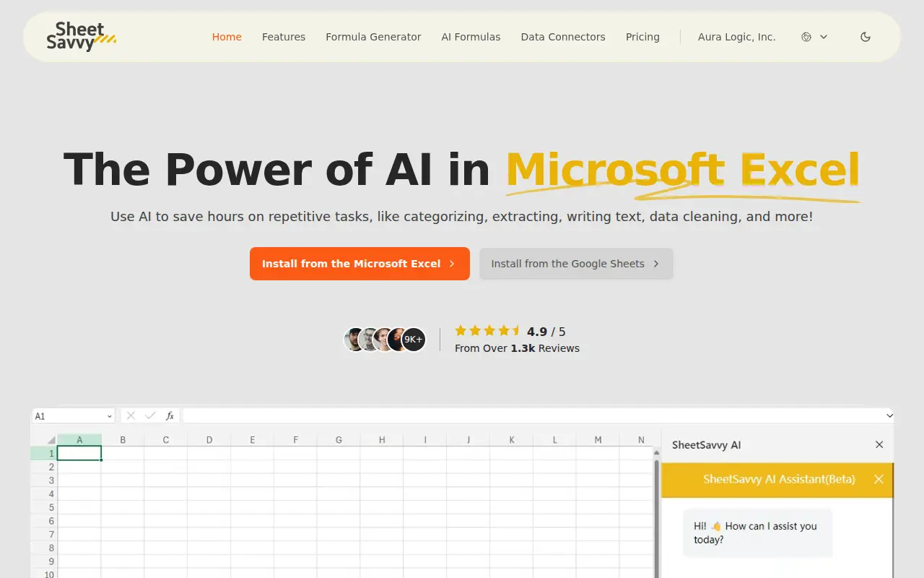This screenshot has height=578, width=924.
Task: Toggle dark mode with the moon icon
Action: [866, 37]
